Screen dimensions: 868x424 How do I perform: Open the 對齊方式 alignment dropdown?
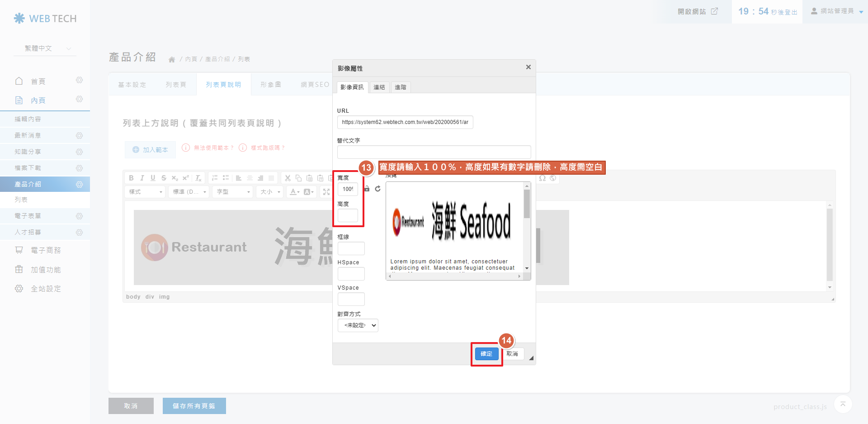coord(358,325)
